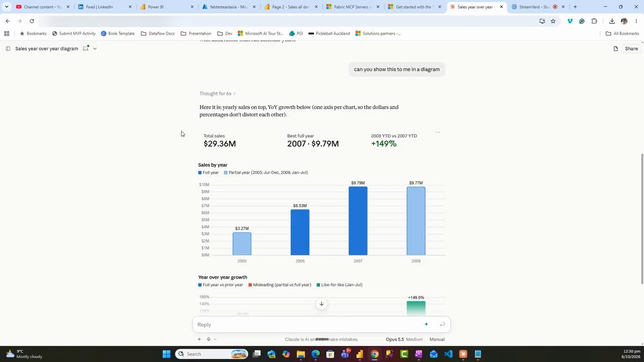Toggle 'Full year' legend in Sales by year
Image resolution: width=644 pixels, height=362 pixels.
pyautogui.click(x=208, y=172)
